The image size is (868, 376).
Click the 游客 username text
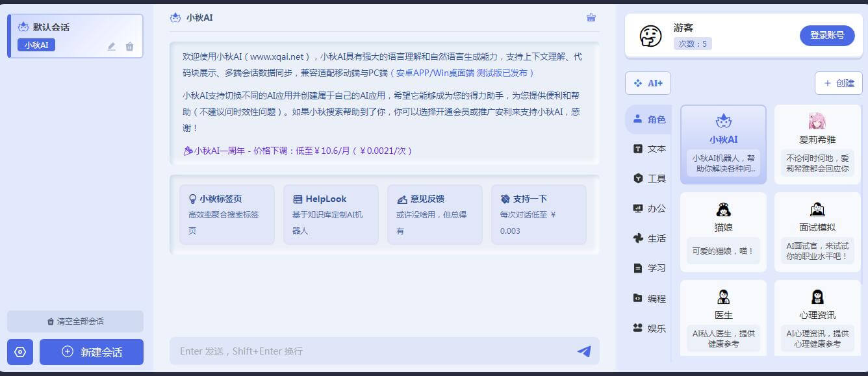[683, 27]
